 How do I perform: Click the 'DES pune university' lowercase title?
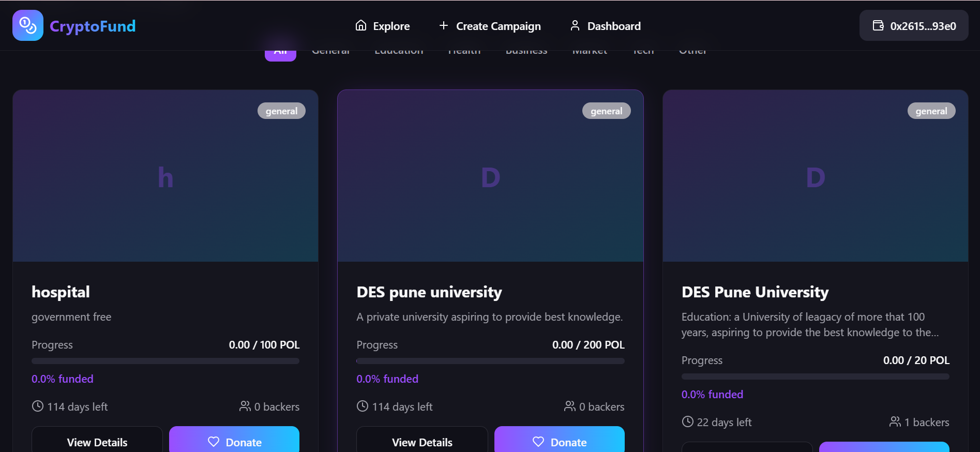click(429, 292)
